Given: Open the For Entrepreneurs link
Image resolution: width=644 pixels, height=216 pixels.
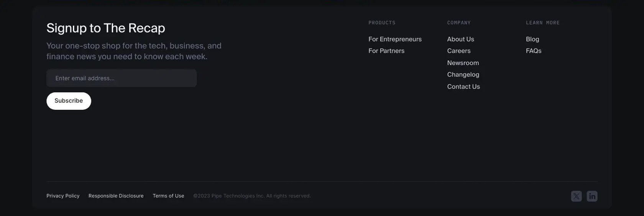Looking at the screenshot, I should (395, 39).
